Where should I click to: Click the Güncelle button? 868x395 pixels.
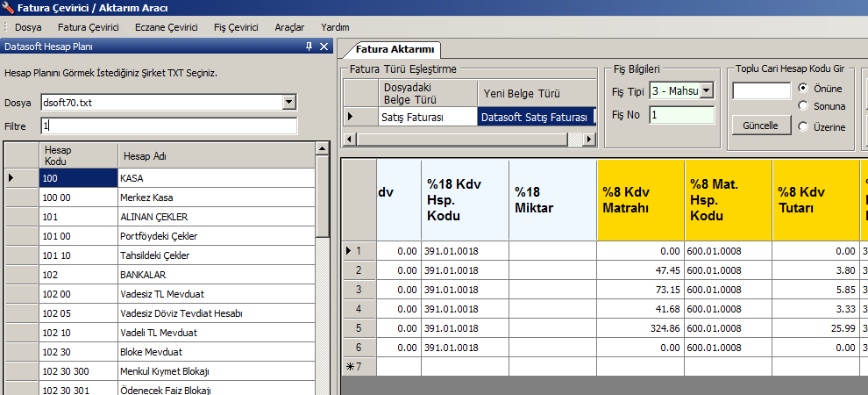pyautogui.click(x=762, y=126)
